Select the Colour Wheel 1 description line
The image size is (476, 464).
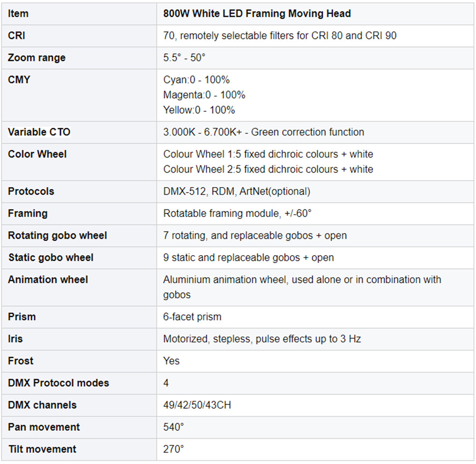pos(268,154)
